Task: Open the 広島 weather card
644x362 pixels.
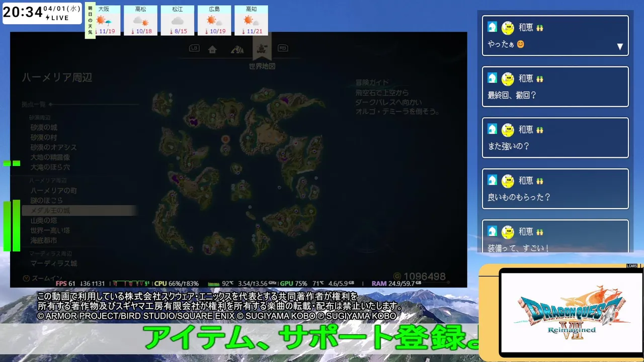Action: click(x=214, y=21)
